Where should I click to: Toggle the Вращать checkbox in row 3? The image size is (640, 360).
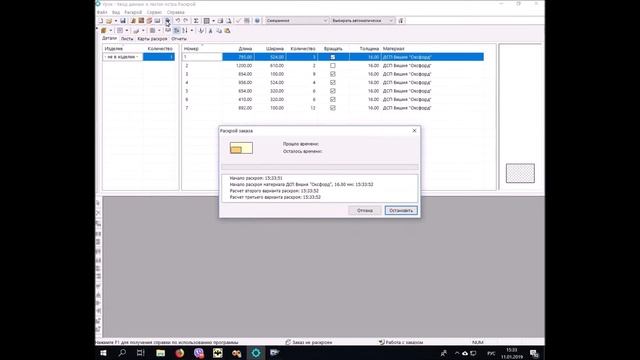coord(333,74)
